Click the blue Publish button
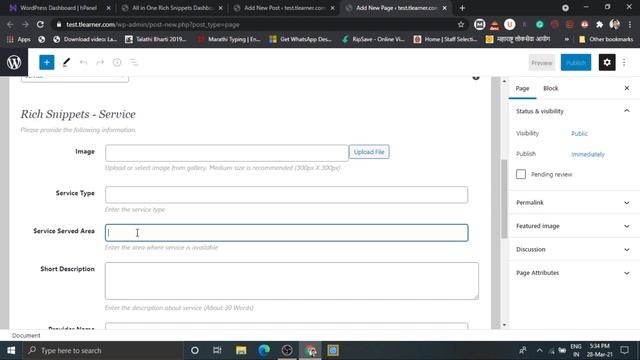Viewport: 640px width, 360px height. click(576, 63)
